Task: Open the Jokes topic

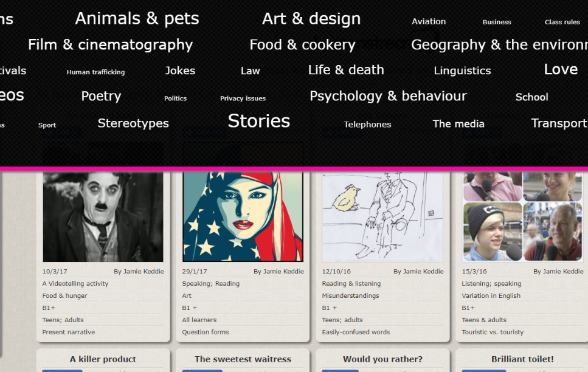Action: point(180,71)
